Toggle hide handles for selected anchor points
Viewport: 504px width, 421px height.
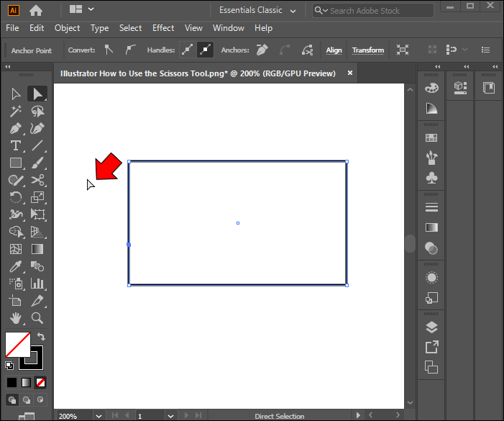pos(205,50)
